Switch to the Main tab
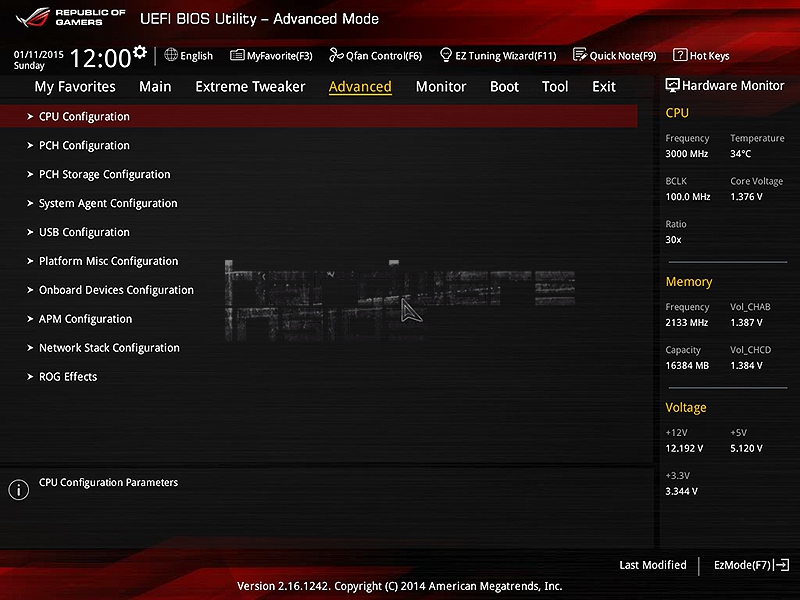This screenshot has width=800, height=600. coord(155,87)
